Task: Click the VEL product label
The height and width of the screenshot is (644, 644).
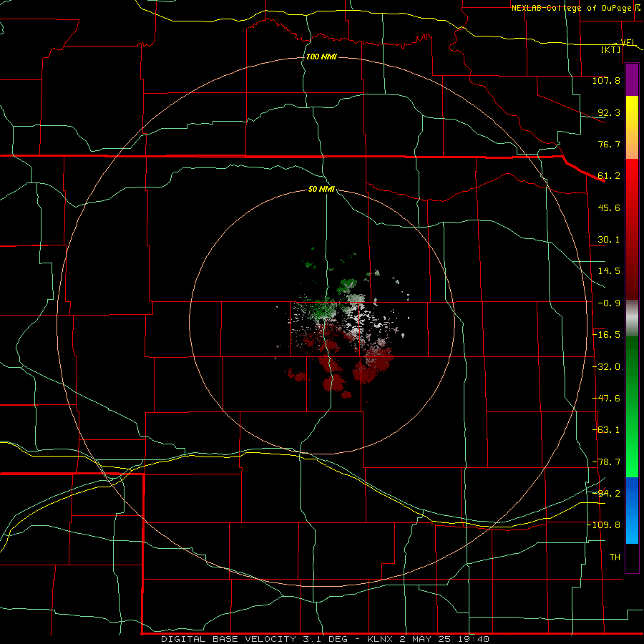Action: pos(628,42)
